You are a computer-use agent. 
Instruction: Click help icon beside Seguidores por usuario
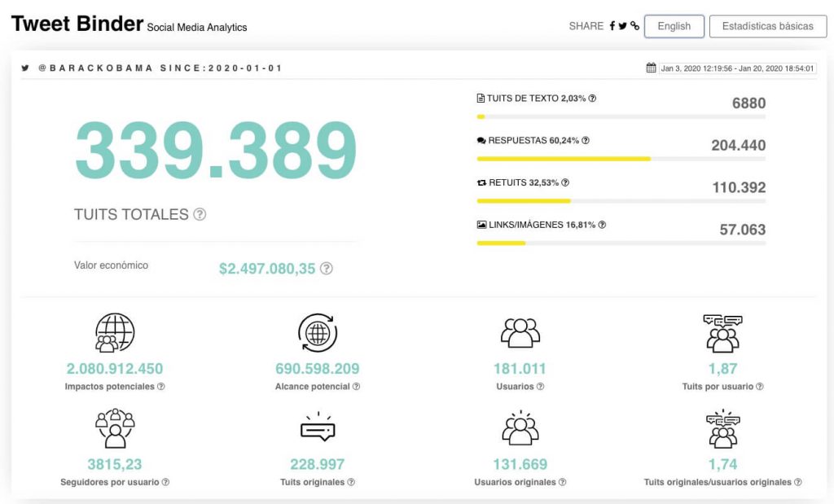(165, 482)
